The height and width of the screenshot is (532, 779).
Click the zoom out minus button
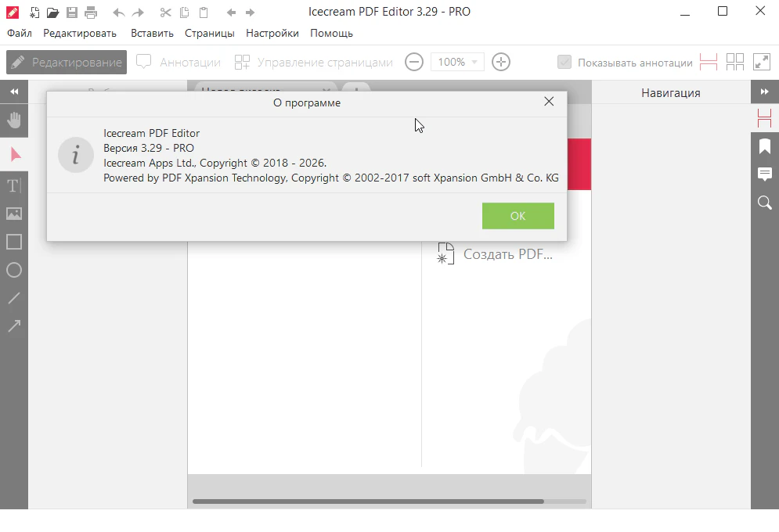[x=414, y=62]
